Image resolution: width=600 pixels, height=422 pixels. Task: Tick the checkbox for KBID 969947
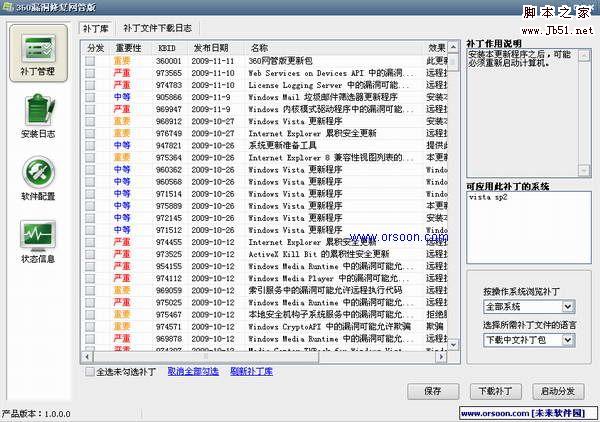[x=90, y=109]
